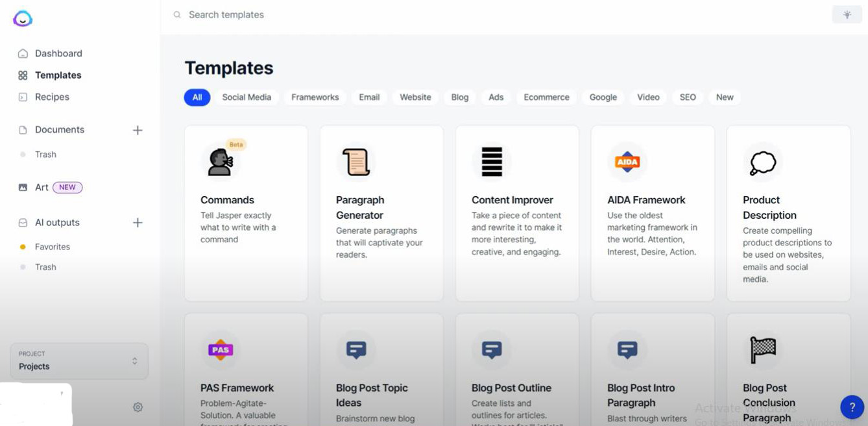The width and height of the screenshot is (868, 426).
Task: Click the NEW badge beside Art
Action: pos(67,187)
